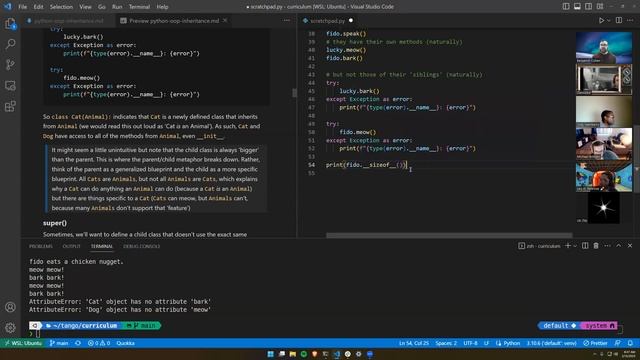Switch to the Debug Console tab
The image size is (640, 360).
141,246
